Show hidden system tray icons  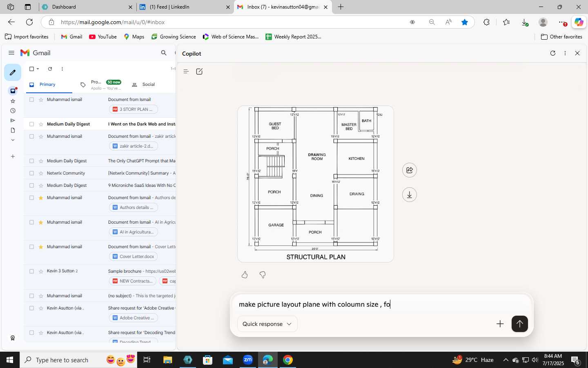[x=506, y=360]
